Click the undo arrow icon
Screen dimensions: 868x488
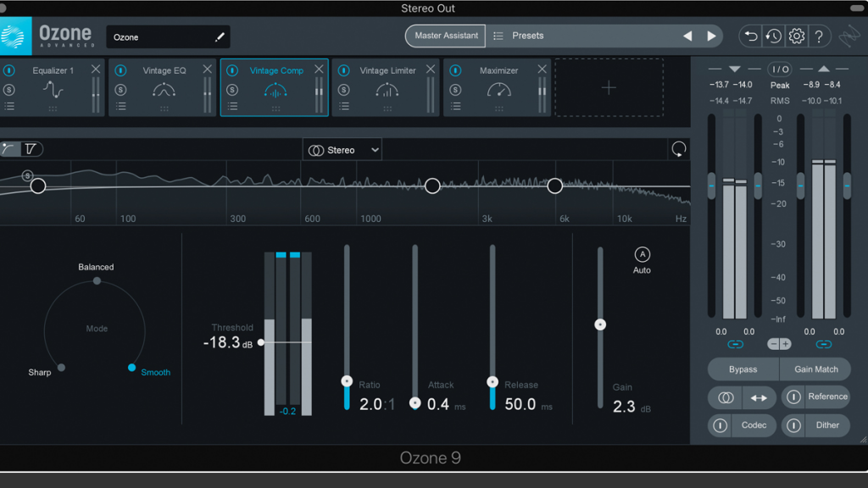(750, 36)
